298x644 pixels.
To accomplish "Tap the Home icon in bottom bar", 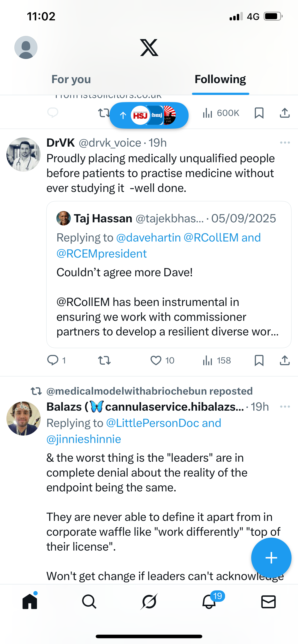I will coord(30,602).
